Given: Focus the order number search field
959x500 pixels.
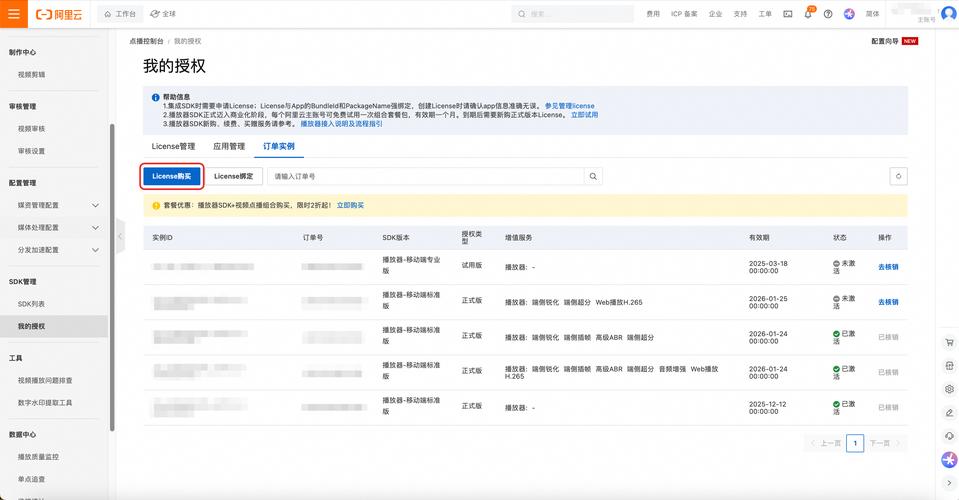Looking at the screenshot, I should 426,176.
